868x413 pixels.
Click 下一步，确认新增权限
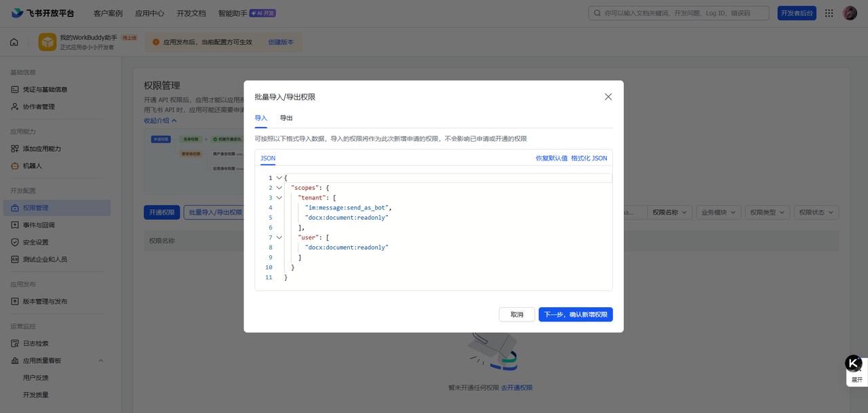click(576, 315)
